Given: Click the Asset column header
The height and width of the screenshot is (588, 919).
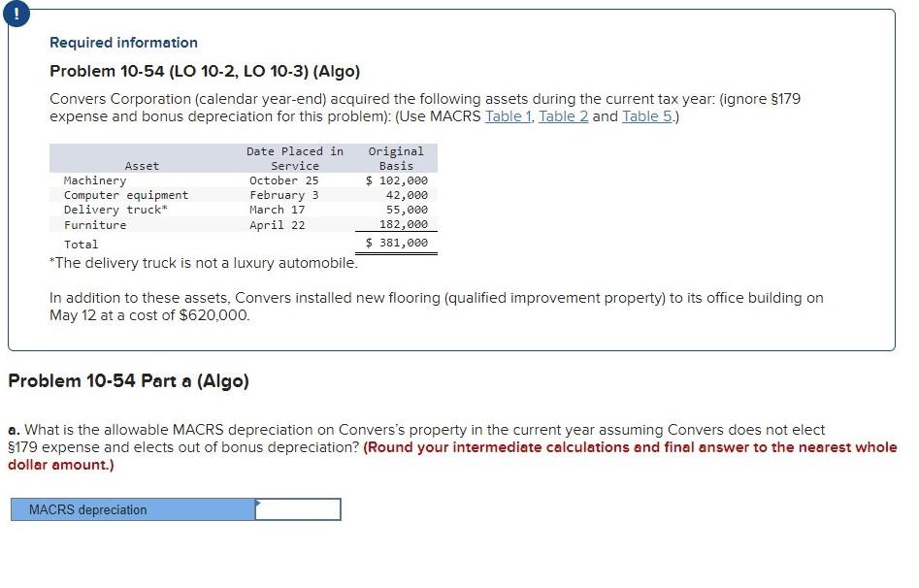Looking at the screenshot, I should click(x=142, y=165).
